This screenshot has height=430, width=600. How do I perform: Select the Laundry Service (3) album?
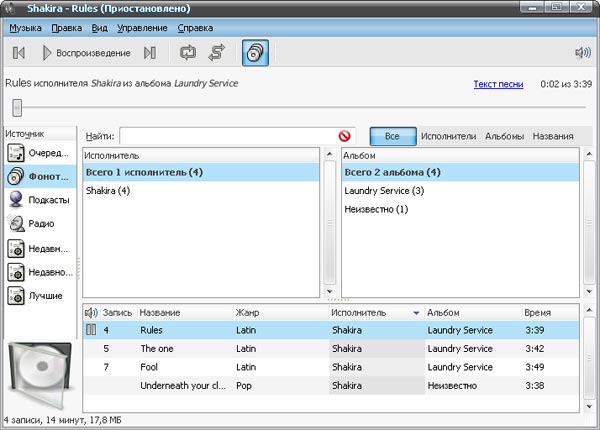(x=384, y=191)
